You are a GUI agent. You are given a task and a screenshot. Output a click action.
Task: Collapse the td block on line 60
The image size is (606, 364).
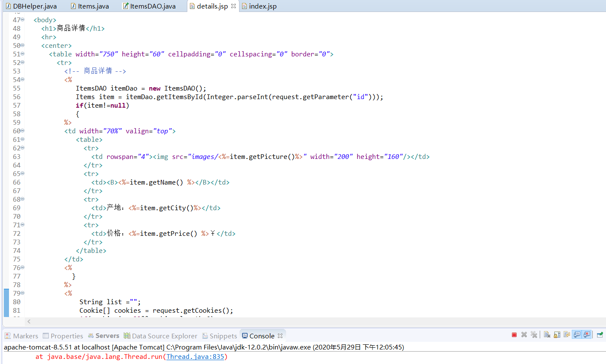pos(23,131)
